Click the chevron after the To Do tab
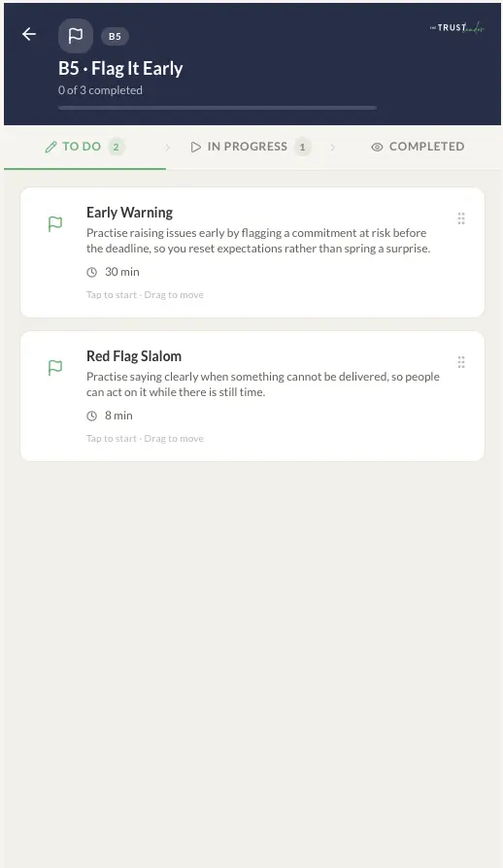 (168, 148)
